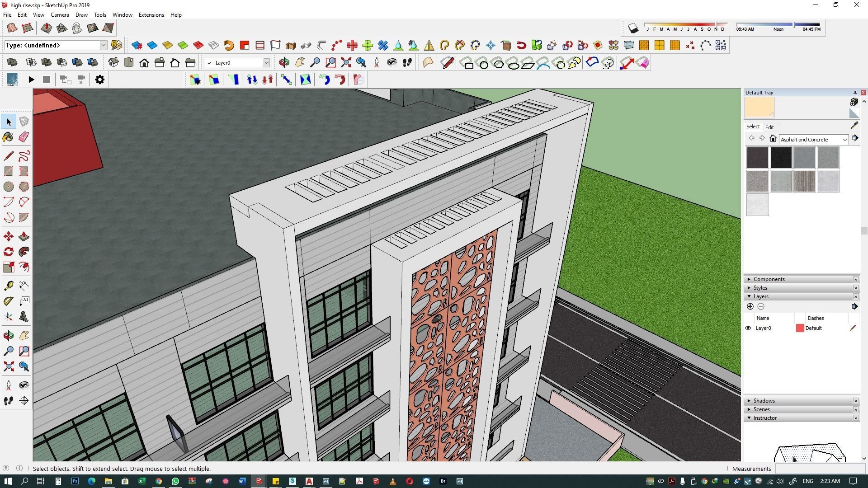Stop LiveSync with the stop button
868x488 pixels.
pyautogui.click(x=46, y=80)
